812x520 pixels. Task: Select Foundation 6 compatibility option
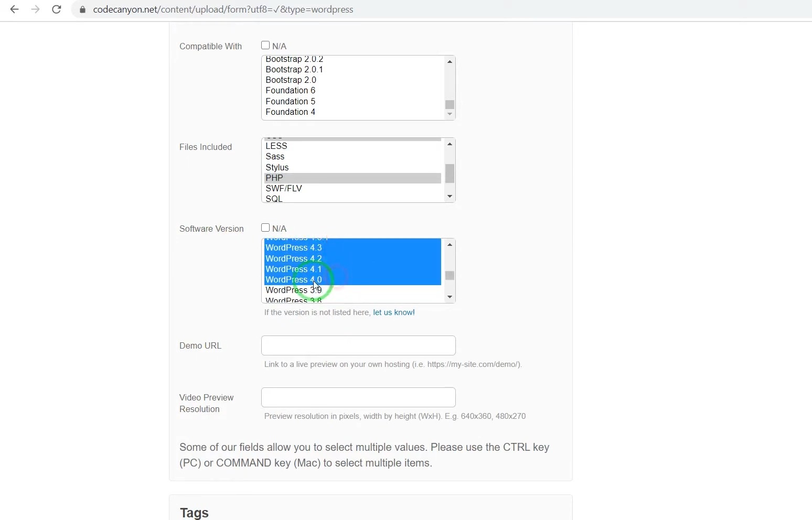(x=291, y=90)
